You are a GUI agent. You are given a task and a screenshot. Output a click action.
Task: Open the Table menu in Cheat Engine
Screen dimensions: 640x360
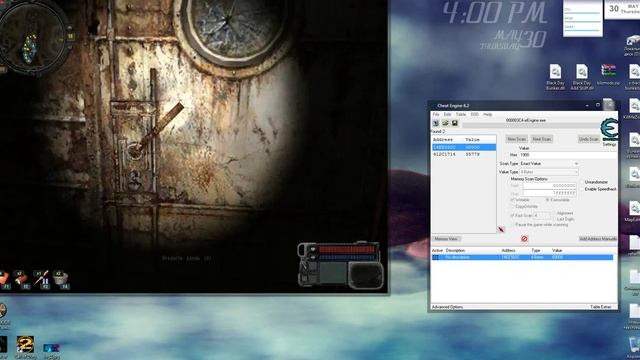tap(461, 115)
